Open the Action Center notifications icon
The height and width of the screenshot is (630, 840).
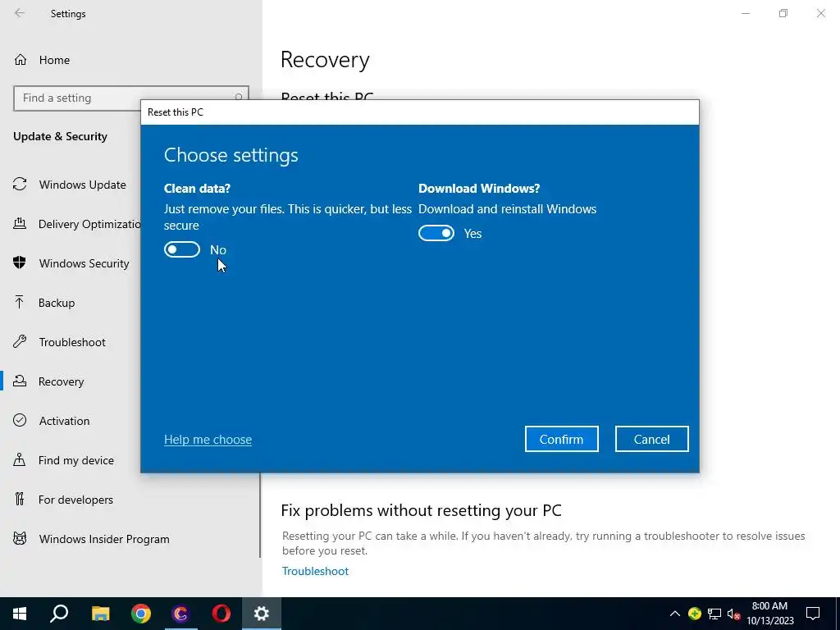click(x=813, y=614)
